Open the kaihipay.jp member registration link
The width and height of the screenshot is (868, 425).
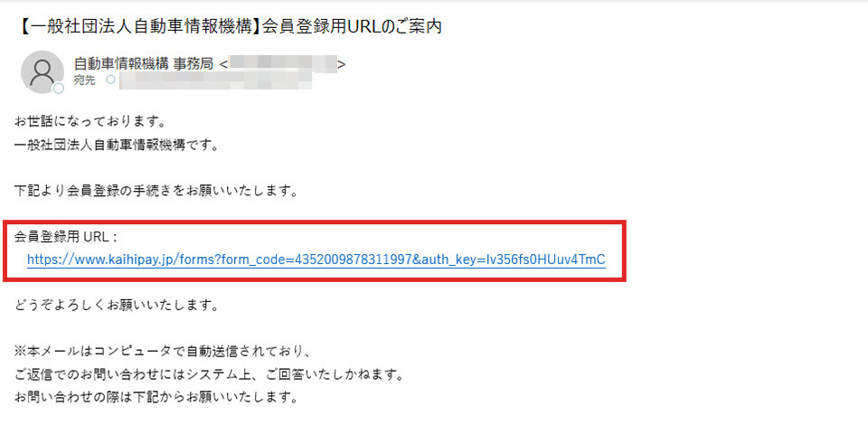tap(316, 259)
